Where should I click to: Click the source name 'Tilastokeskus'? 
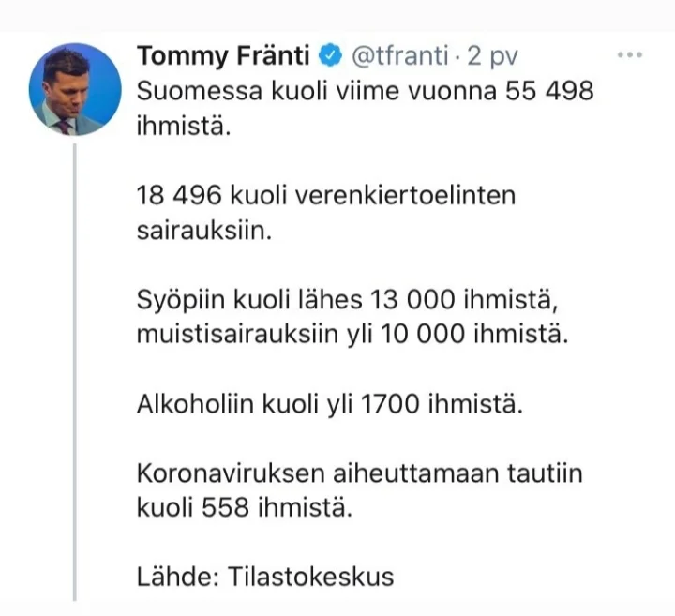coord(311,578)
